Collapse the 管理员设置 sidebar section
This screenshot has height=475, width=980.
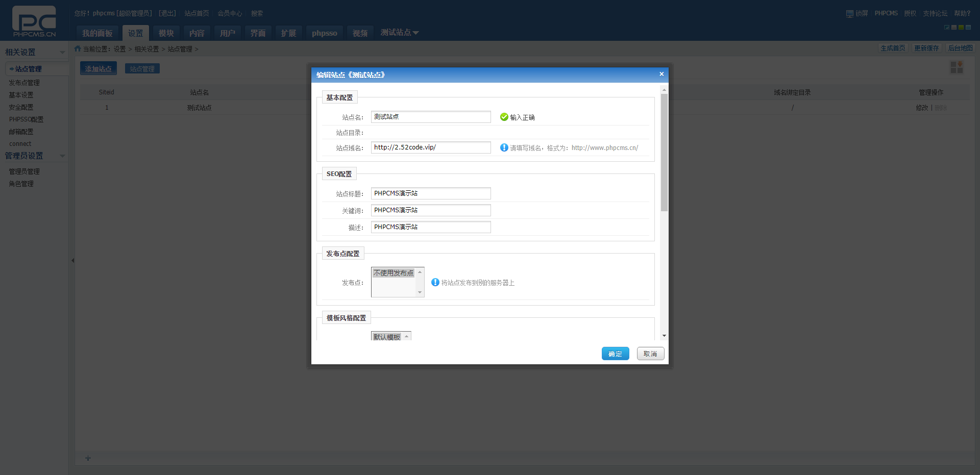[62, 156]
